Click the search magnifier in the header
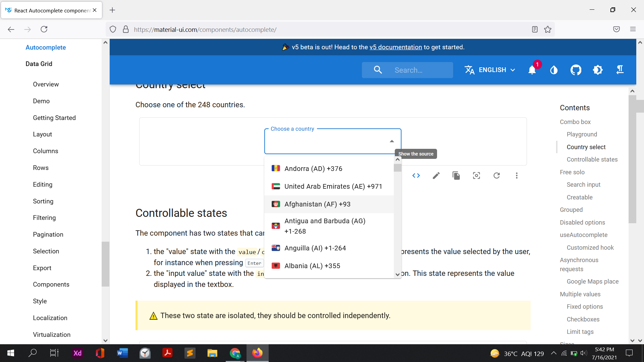The width and height of the screenshot is (644, 362). 378,70
